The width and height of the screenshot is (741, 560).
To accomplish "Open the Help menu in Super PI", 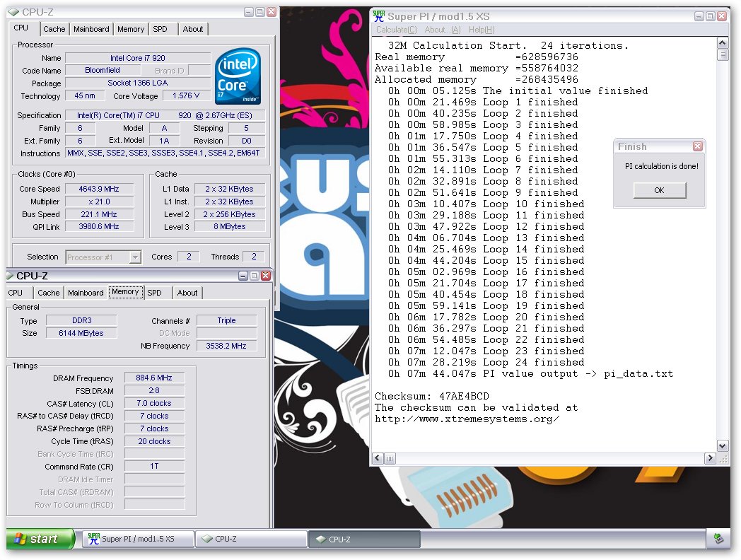I will 482,30.
